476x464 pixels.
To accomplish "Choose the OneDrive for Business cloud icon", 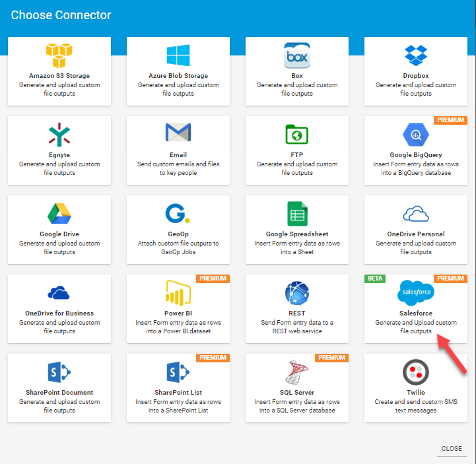I will pos(59,292).
